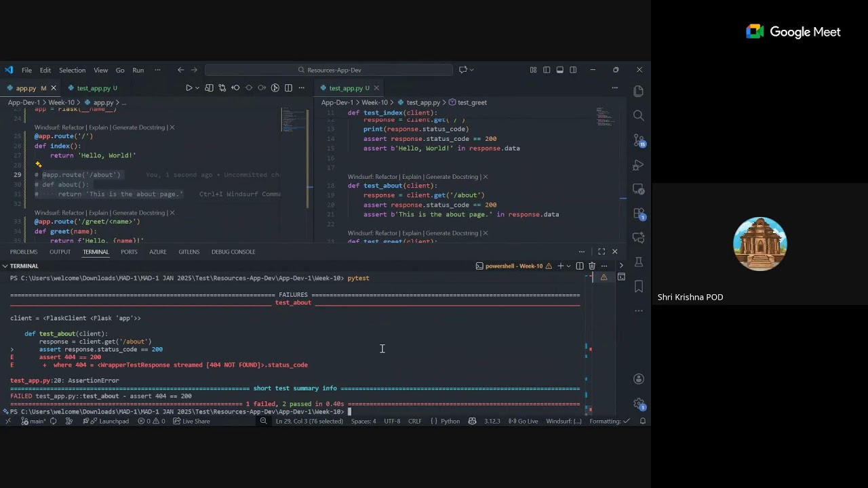This screenshot has height=488, width=868.
Task: Open the File menu
Action: point(26,70)
